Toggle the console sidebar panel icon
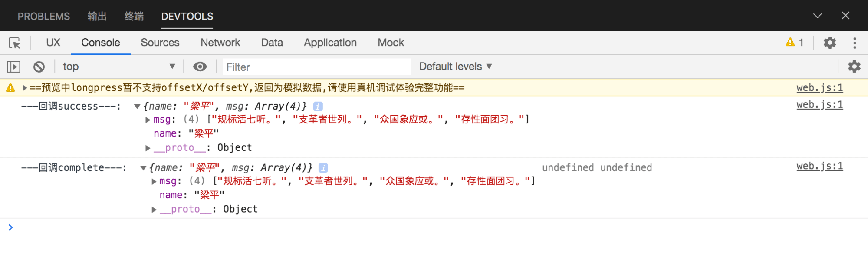The width and height of the screenshot is (868, 270). click(13, 67)
